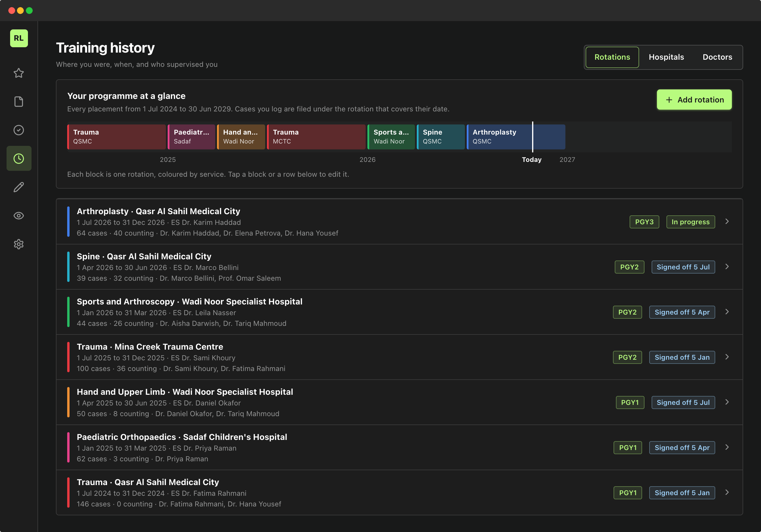Click Signed off 5 Jul on Spine row

tap(683, 267)
